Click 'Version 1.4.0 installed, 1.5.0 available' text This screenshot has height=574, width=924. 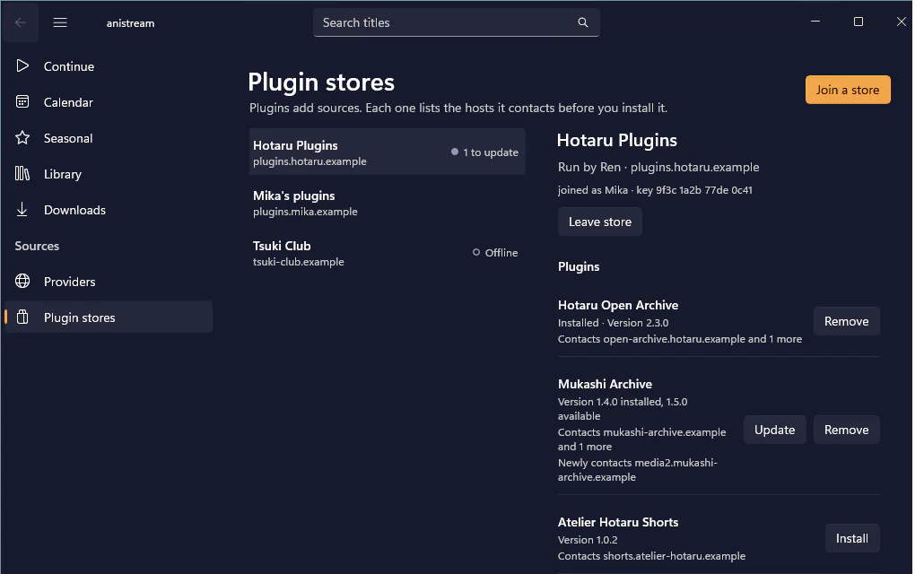click(623, 408)
